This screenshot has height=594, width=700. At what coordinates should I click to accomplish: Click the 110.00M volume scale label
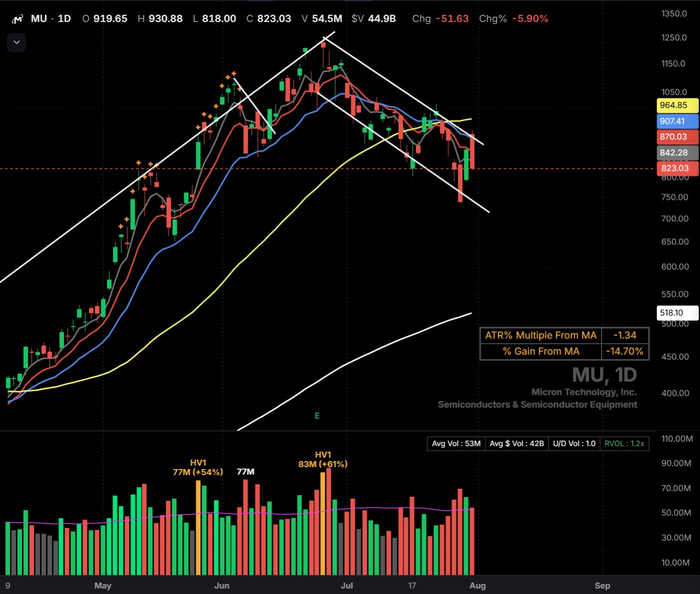click(677, 439)
